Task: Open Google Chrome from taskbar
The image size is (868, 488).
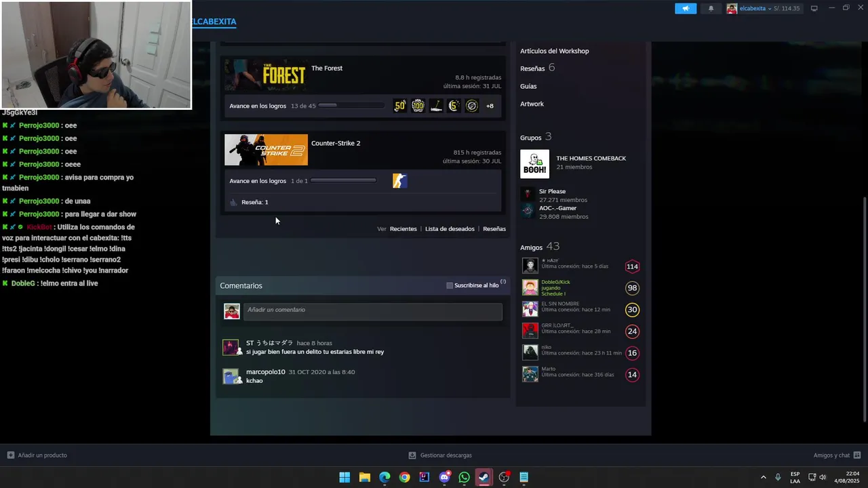Action: (x=404, y=477)
